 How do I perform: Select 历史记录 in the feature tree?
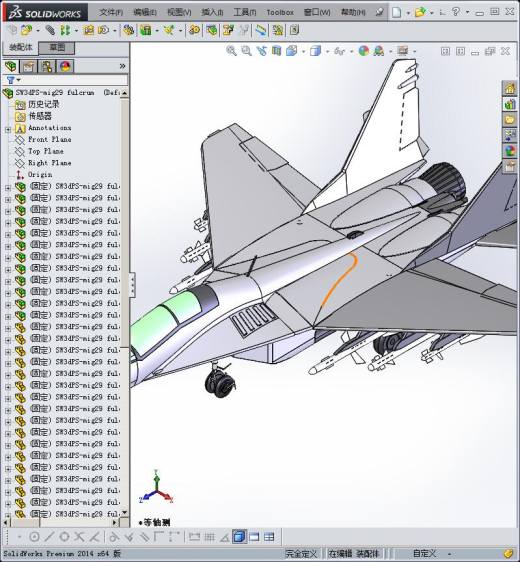pyautogui.click(x=44, y=104)
